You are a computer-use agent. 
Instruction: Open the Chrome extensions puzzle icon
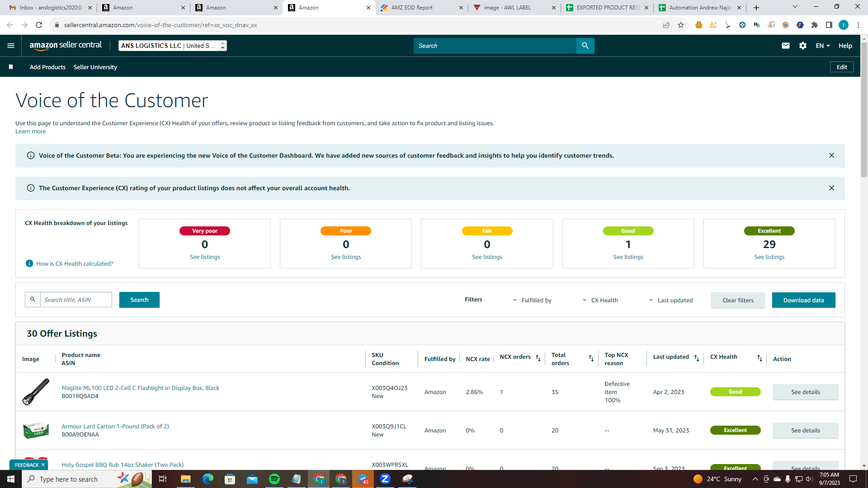pos(815,25)
